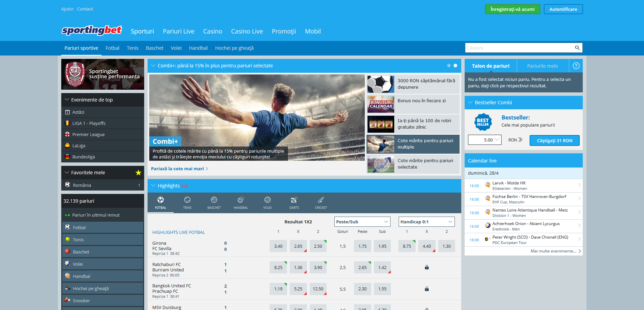Switch to first banner slide dot
Viewport: 644px width, 310px height.
pos(449,66)
